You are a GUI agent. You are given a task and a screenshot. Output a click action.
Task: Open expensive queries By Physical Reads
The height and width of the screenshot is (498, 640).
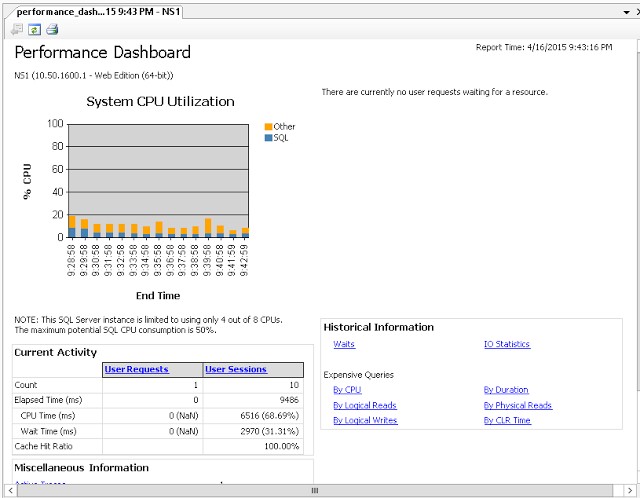[x=517, y=405]
